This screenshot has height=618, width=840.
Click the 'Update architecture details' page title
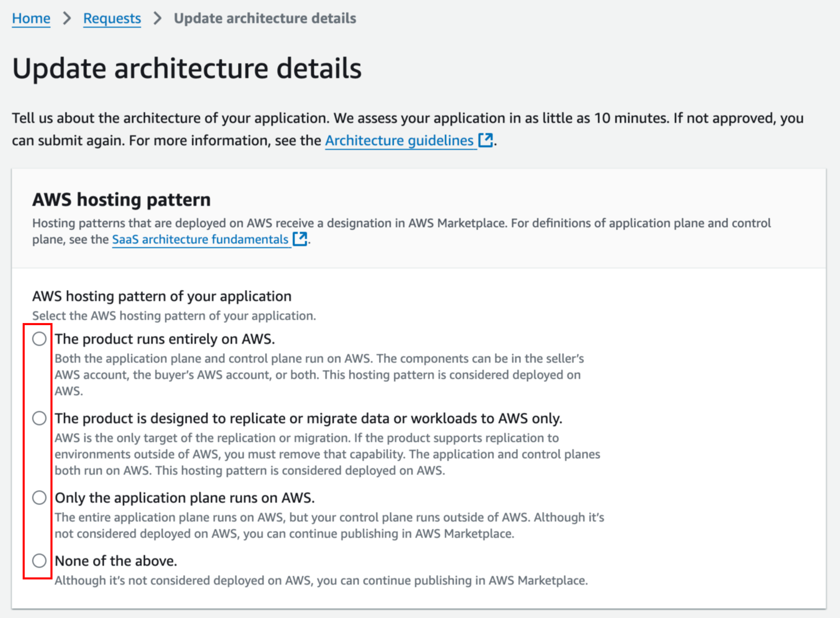pyautogui.click(x=187, y=68)
